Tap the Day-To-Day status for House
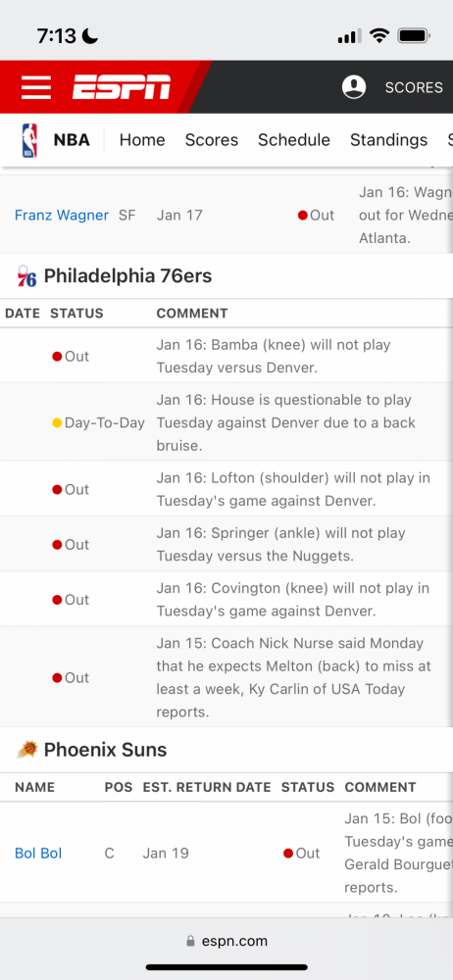The height and width of the screenshot is (980, 453). click(x=98, y=422)
